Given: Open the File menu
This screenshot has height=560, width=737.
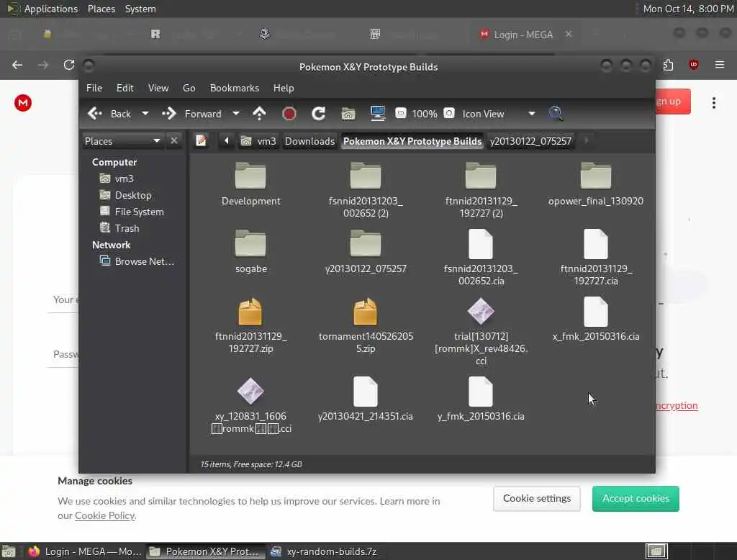Looking at the screenshot, I should (x=94, y=88).
